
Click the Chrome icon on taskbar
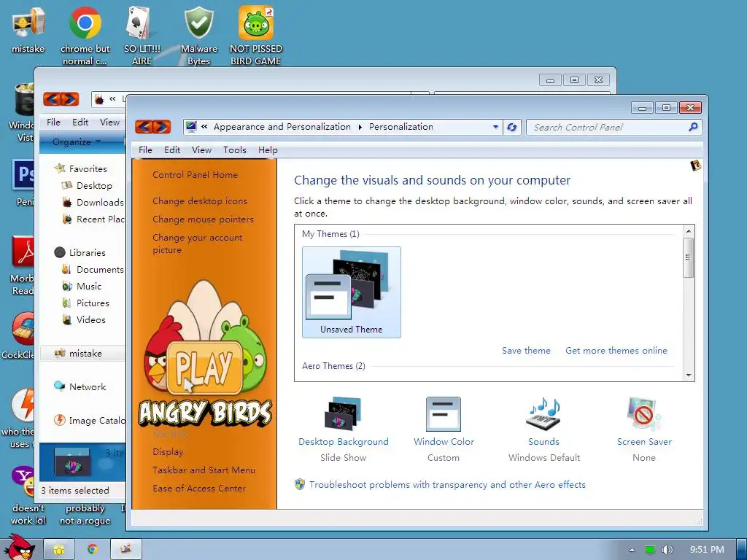[x=93, y=549]
